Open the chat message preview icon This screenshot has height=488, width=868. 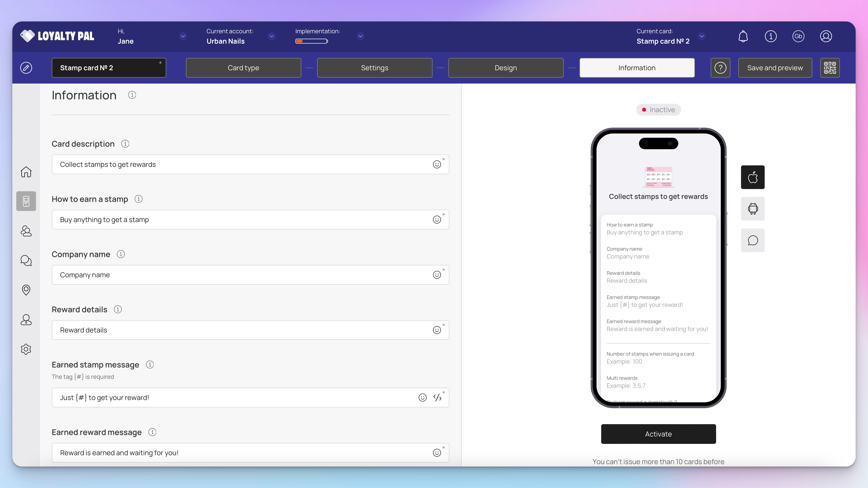pyautogui.click(x=752, y=241)
